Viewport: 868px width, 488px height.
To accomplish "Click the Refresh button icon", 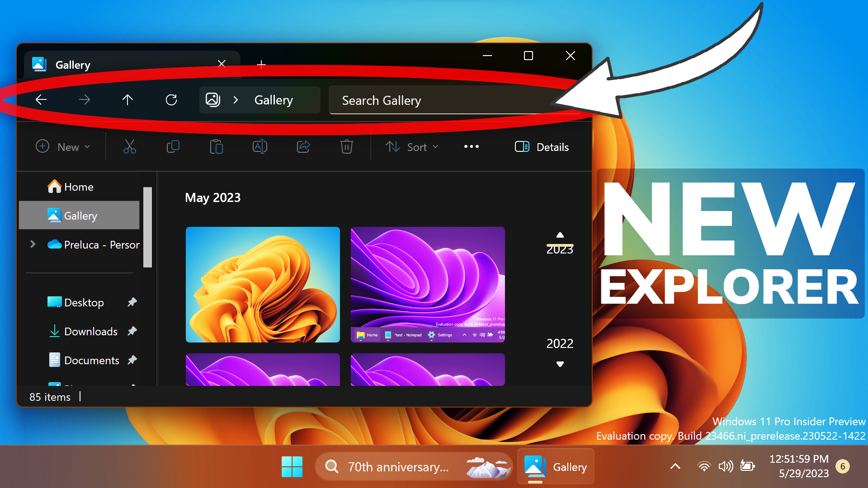I will pyautogui.click(x=171, y=100).
